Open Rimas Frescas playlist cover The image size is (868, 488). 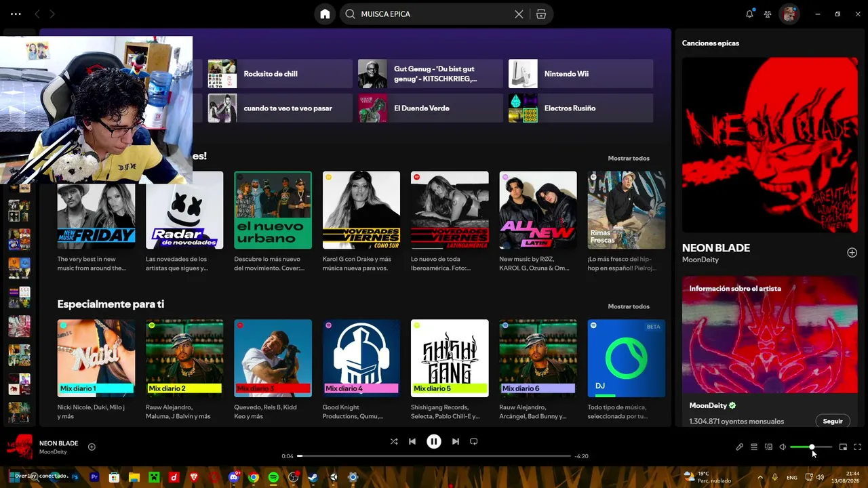[627, 210]
